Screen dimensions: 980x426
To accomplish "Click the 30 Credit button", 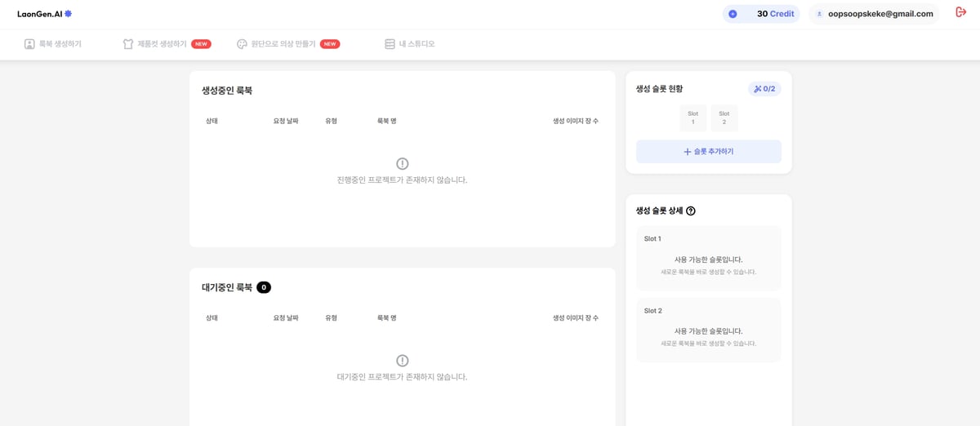I will point(761,14).
